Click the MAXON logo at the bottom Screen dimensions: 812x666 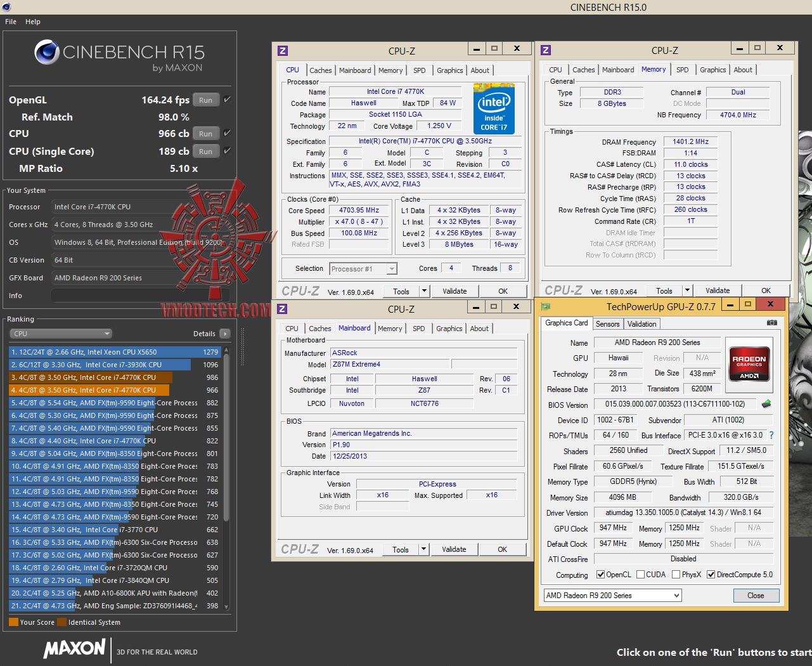pyautogui.click(x=75, y=648)
